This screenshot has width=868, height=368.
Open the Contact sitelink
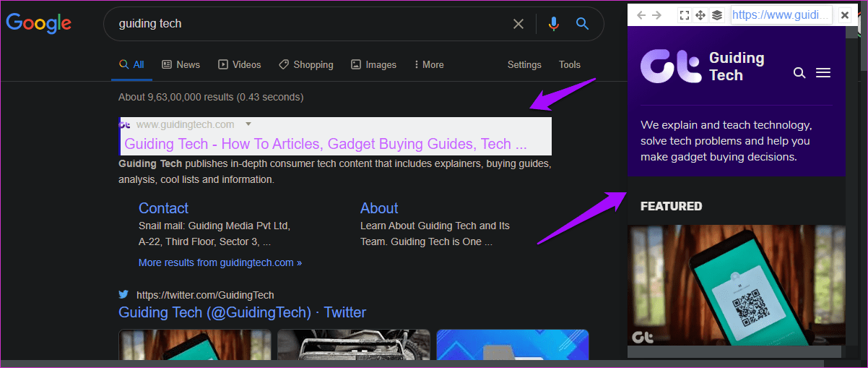pos(164,208)
